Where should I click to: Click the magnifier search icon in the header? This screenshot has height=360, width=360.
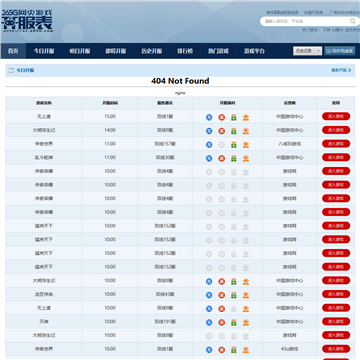click(x=352, y=21)
